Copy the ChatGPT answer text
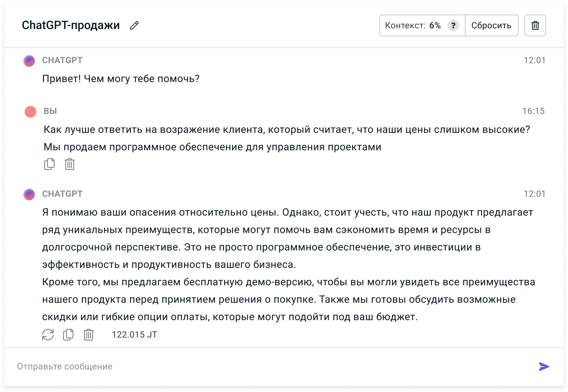The height and width of the screenshot is (392, 568). coord(68,334)
